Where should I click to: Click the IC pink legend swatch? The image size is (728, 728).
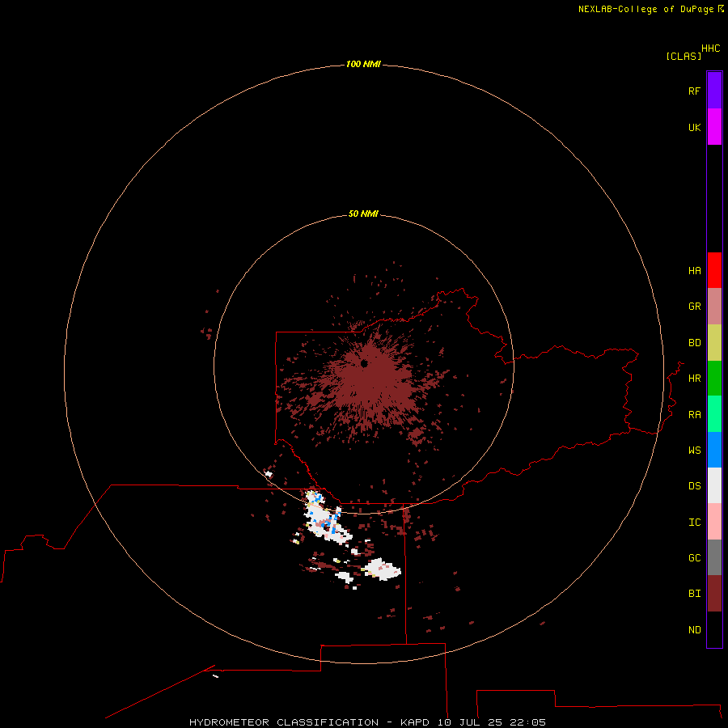(x=714, y=522)
